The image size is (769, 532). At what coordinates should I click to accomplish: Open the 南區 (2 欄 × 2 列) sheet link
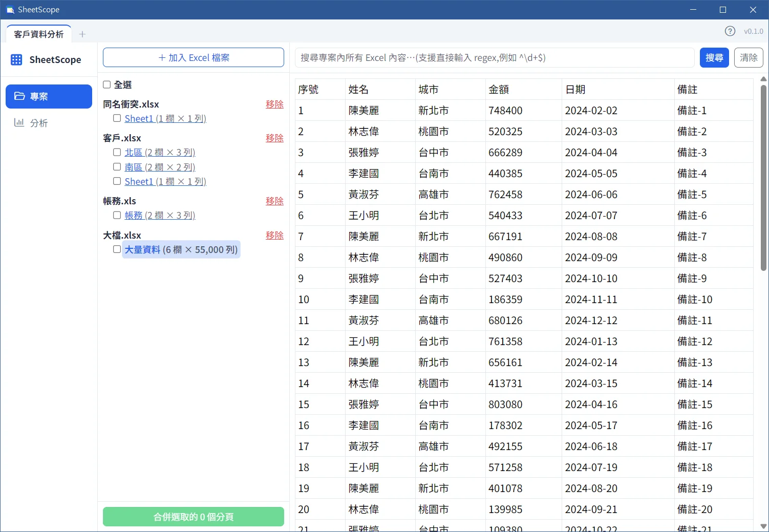coord(160,167)
